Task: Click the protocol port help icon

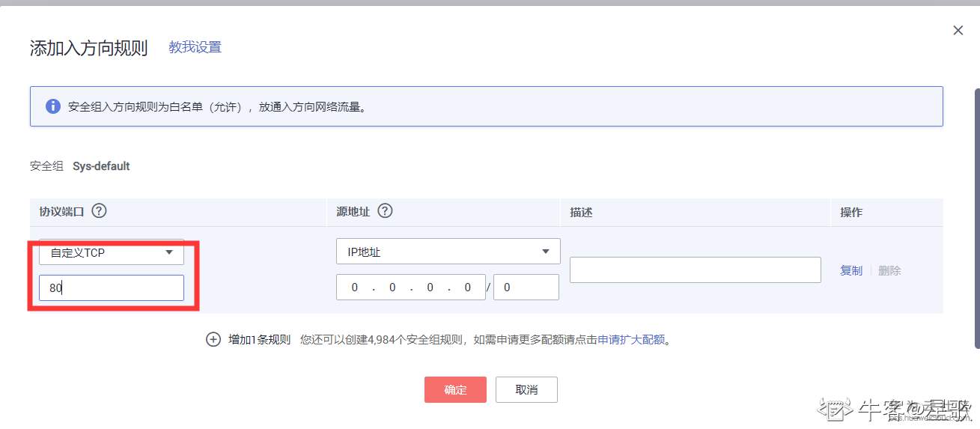Action: [99, 211]
